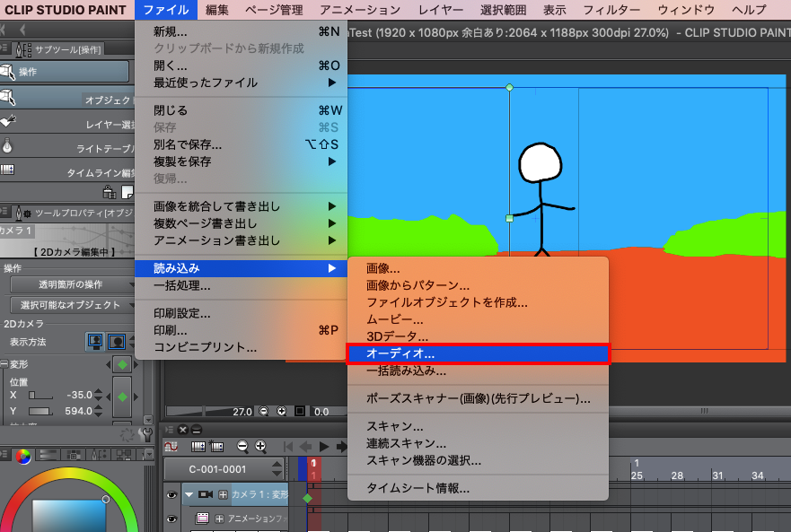Select the タイムライン編集 sub tool
Image resolution: width=791 pixels, height=532 pixels.
tap(67, 171)
